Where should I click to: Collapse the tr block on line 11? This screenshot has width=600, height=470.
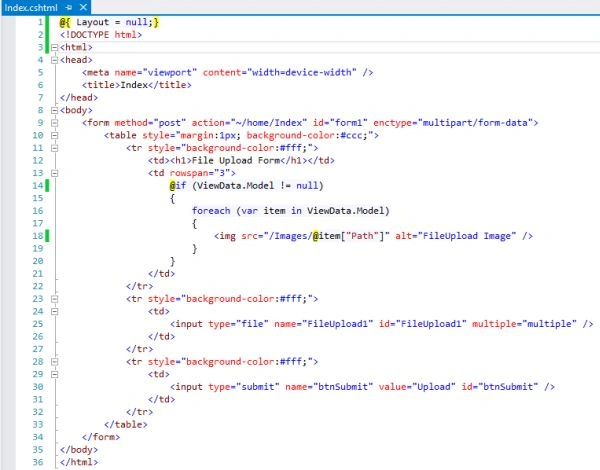54,148
